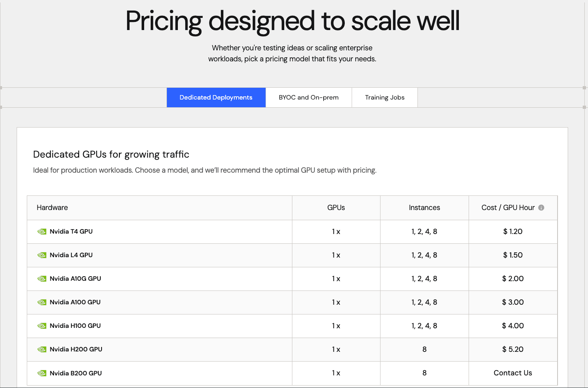Select the Nvidia L4 GPU hardware name
Viewport: 588px width, 388px height.
pyautogui.click(x=71, y=255)
